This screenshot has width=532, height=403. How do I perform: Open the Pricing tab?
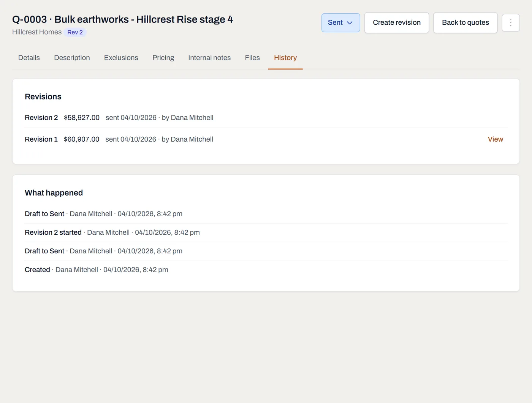pyautogui.click(x=163, y=58)
